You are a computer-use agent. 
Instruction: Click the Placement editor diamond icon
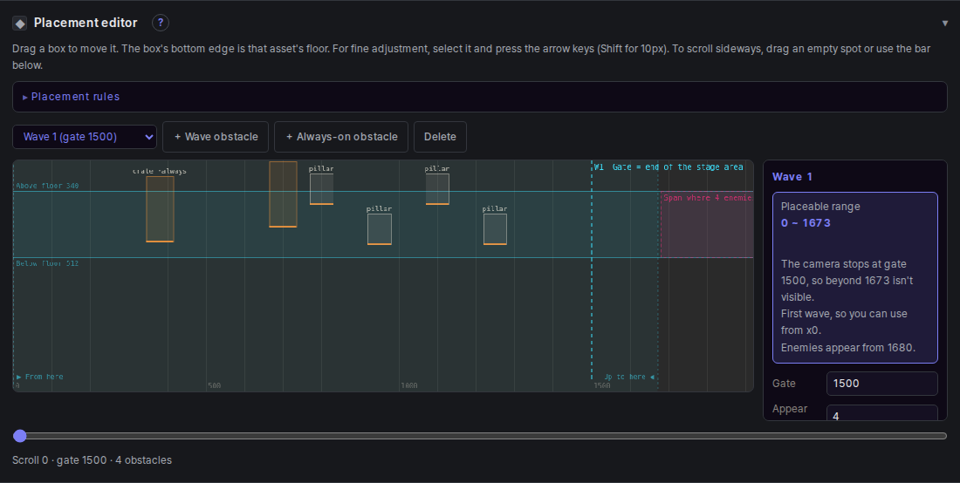click(x=20, y=23)
